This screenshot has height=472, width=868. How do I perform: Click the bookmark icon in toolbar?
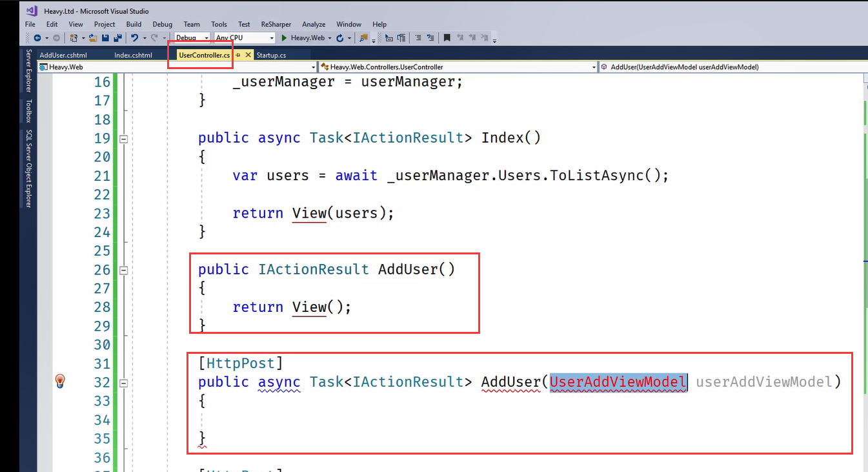(x=447, y=38)
